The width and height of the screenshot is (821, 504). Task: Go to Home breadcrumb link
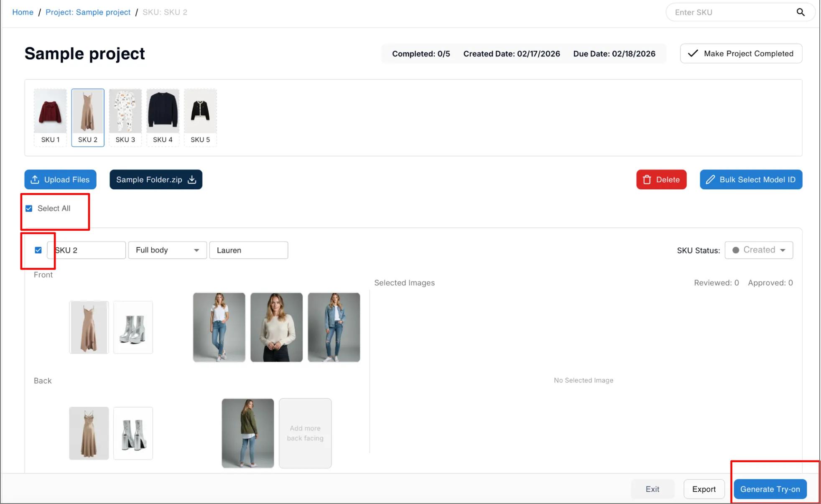[23, 12]
